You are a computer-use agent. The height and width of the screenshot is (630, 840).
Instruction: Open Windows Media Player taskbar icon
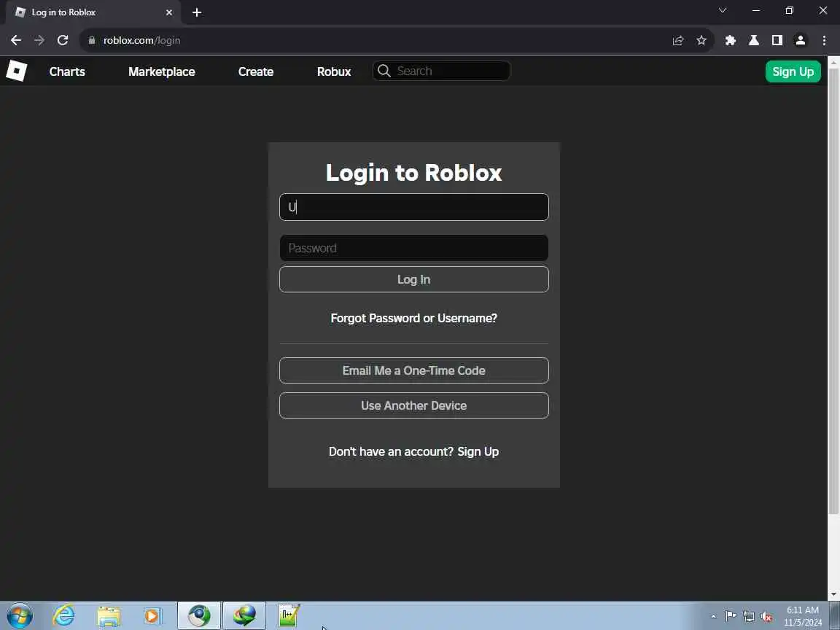click(152, 615)
